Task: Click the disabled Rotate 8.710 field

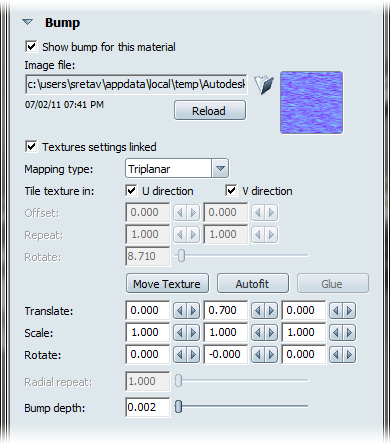Action: (147, 256)
